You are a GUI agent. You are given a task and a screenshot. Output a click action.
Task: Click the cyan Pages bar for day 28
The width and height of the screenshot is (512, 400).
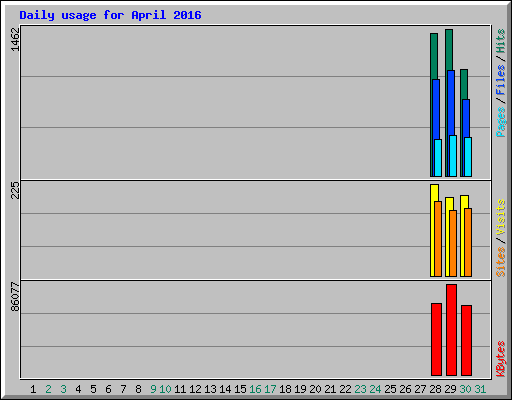[438, 158]
